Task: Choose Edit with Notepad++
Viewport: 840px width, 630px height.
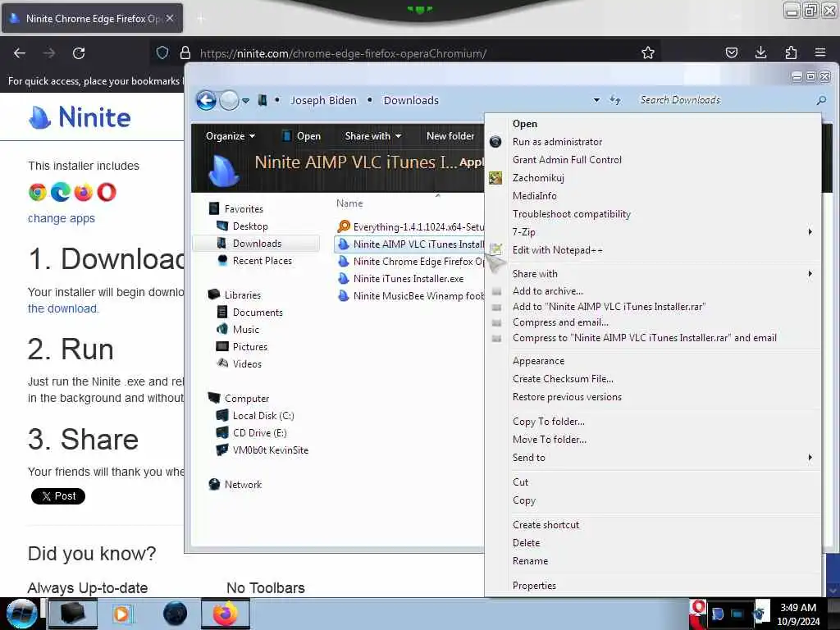Action: click(x=557, y=249)
